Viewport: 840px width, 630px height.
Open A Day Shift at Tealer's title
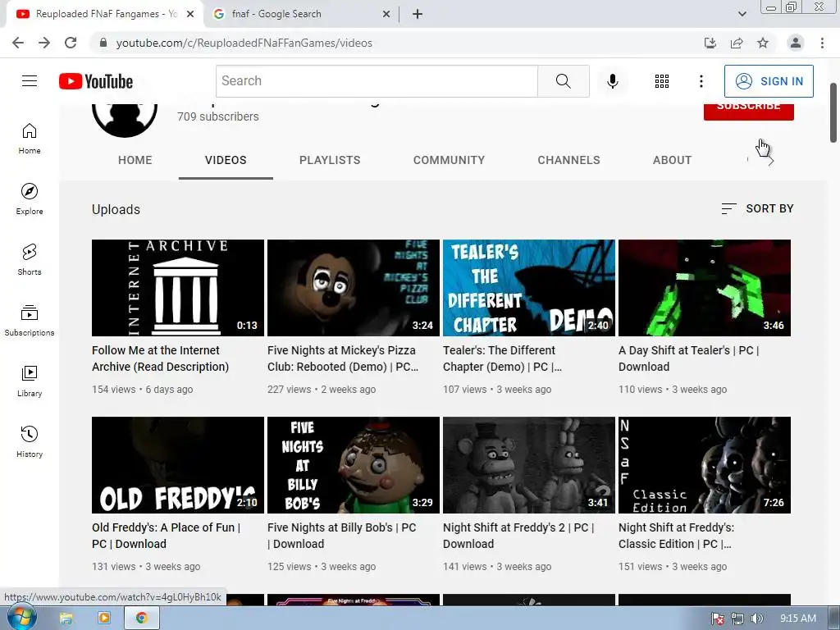pos(689,358)
